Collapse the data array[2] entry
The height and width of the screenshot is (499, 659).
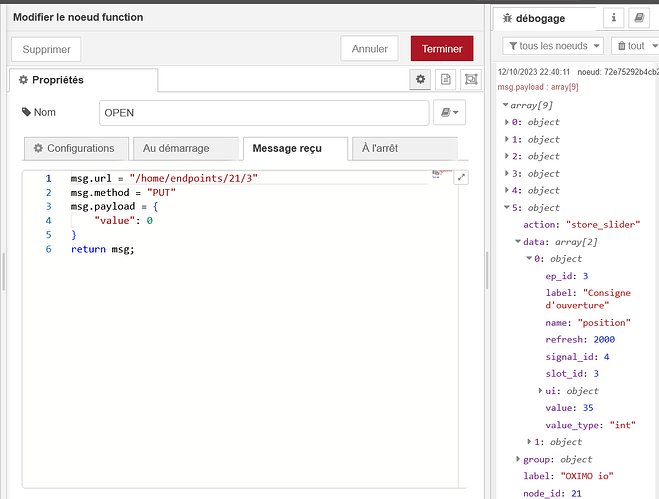tap(518, 242)
